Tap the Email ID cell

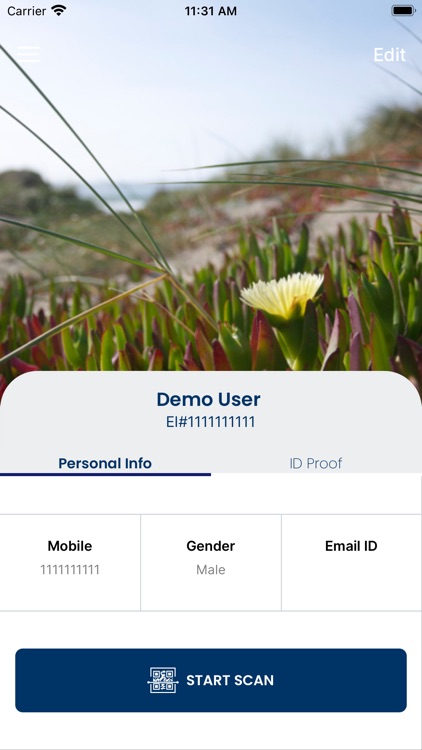tap(351, 562)
